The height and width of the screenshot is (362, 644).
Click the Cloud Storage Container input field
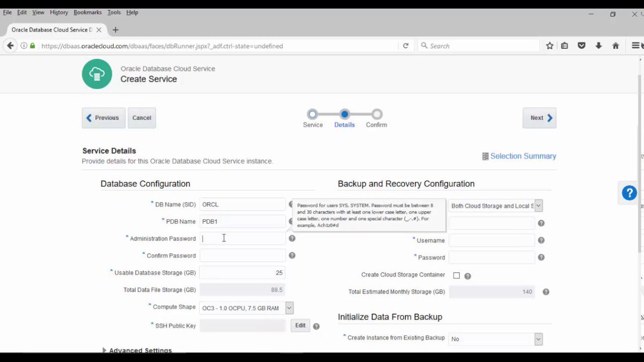pos(492,223)
